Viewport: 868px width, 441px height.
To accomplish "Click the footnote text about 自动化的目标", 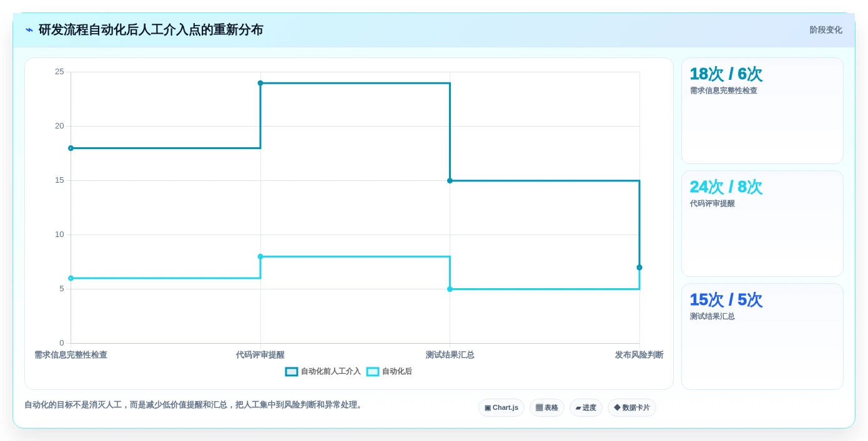I will (x=194, y=405).
